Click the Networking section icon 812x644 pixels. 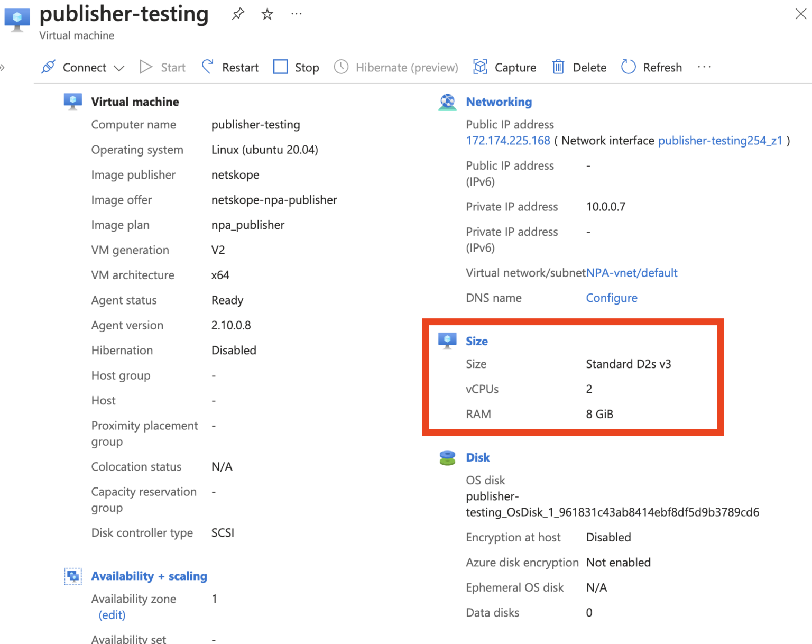click(x=447, y=102)
